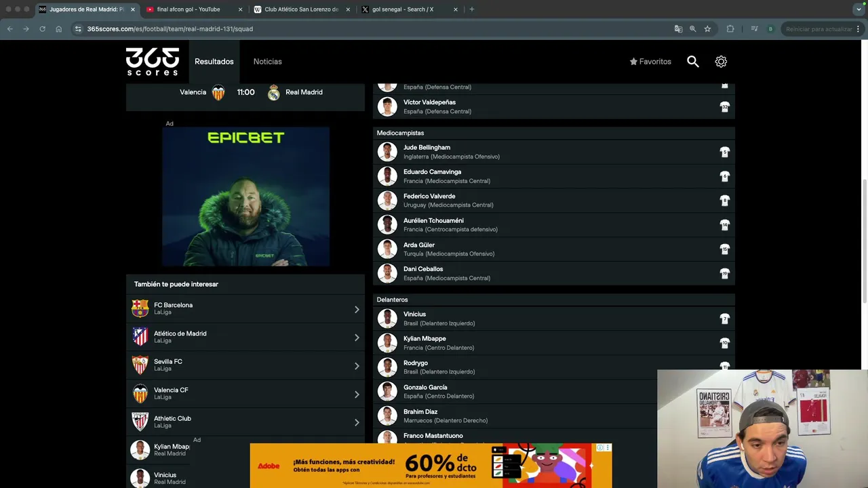Expand the Sevilla FC row chevron
The width and height of the screenshot is (868, 488).
(x=357, y=366)
